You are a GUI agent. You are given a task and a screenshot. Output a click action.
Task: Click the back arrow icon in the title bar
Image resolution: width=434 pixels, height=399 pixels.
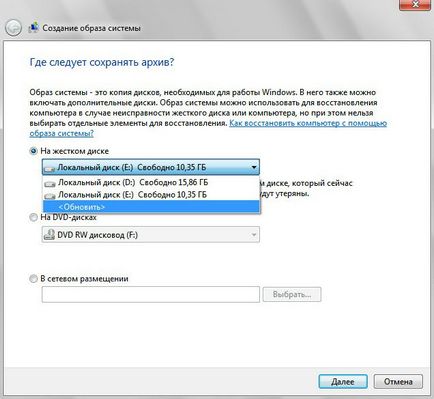click(14, 28)
